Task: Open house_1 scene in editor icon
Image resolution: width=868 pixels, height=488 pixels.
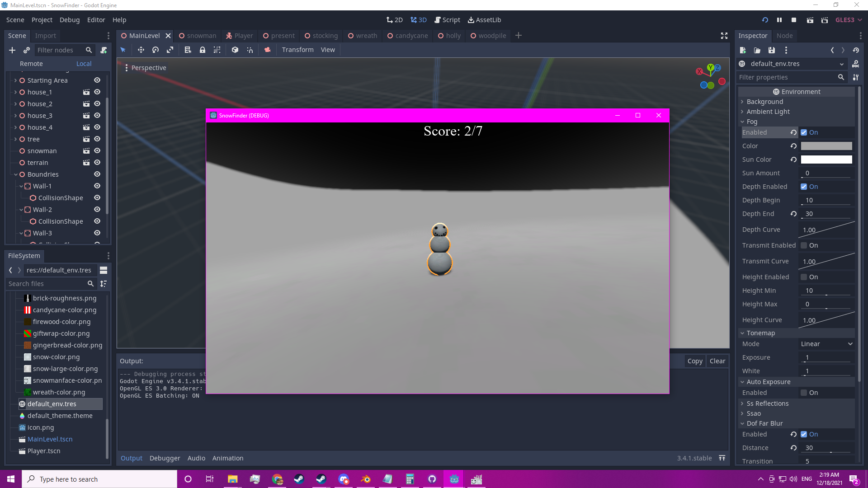Action: point(86,92)
